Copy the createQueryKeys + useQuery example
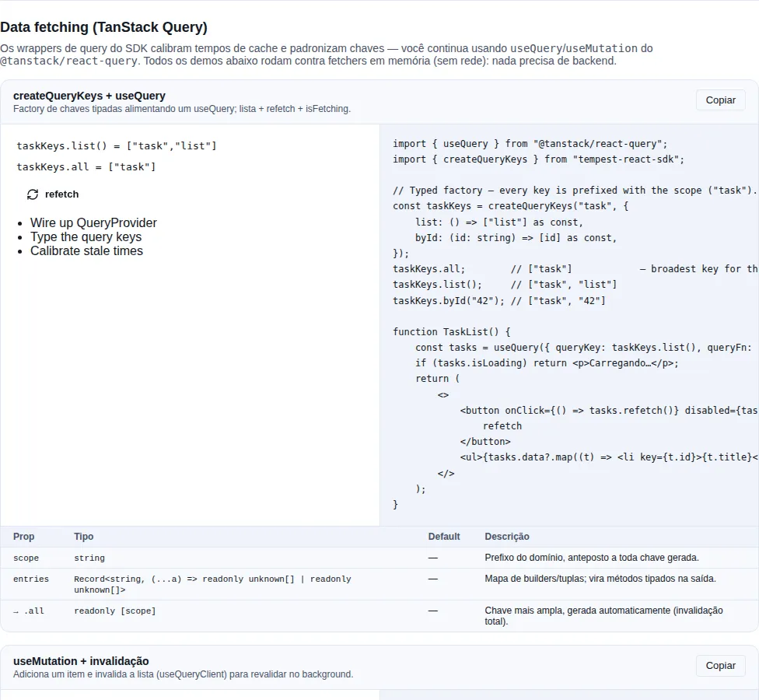 click(x=720, y=100)
